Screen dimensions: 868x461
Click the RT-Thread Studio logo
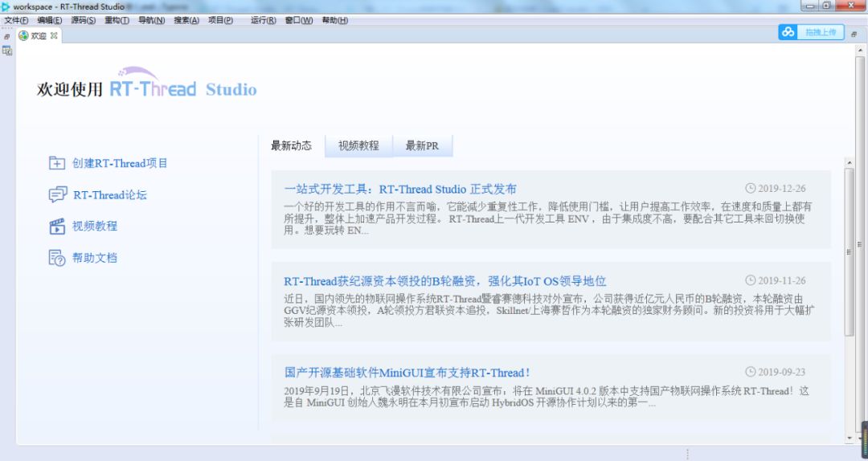click(183, 83)
